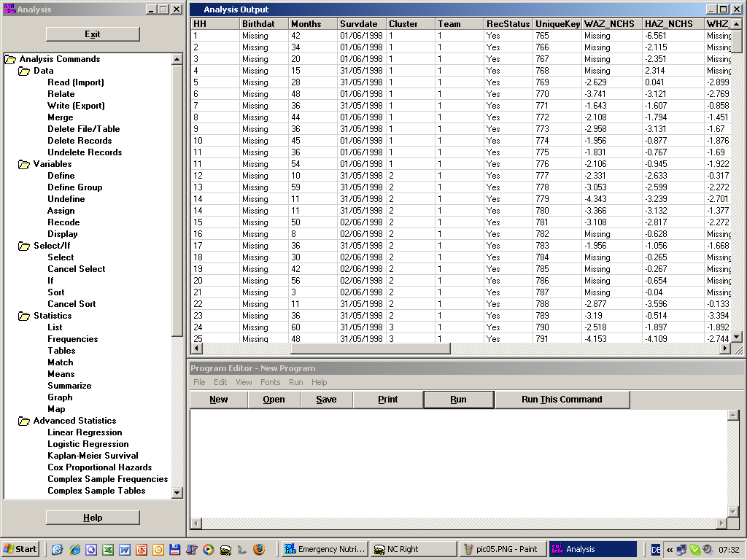Click the Exit button in the Analysis panel
This screenshot has height=560, width=747.
(x=93, y=34)
